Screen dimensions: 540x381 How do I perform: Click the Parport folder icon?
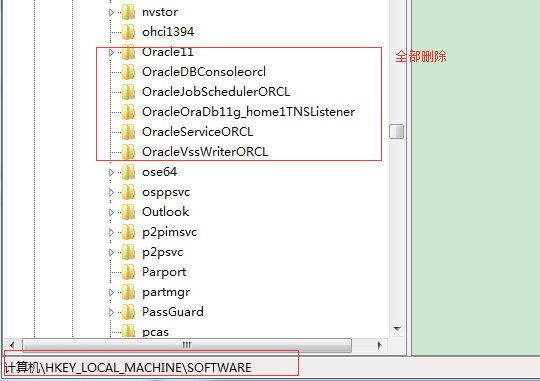click(x=128, y=272)
